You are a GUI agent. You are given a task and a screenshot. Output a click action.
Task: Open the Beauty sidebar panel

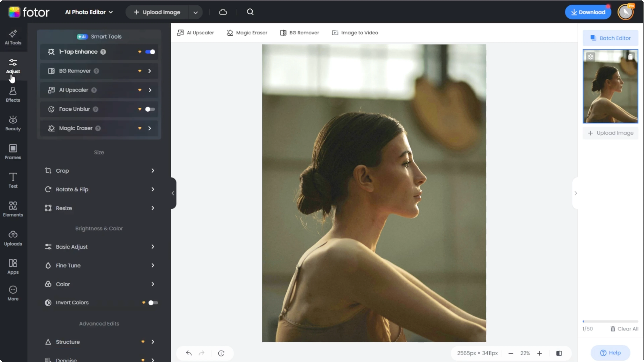tap(13, 123)
